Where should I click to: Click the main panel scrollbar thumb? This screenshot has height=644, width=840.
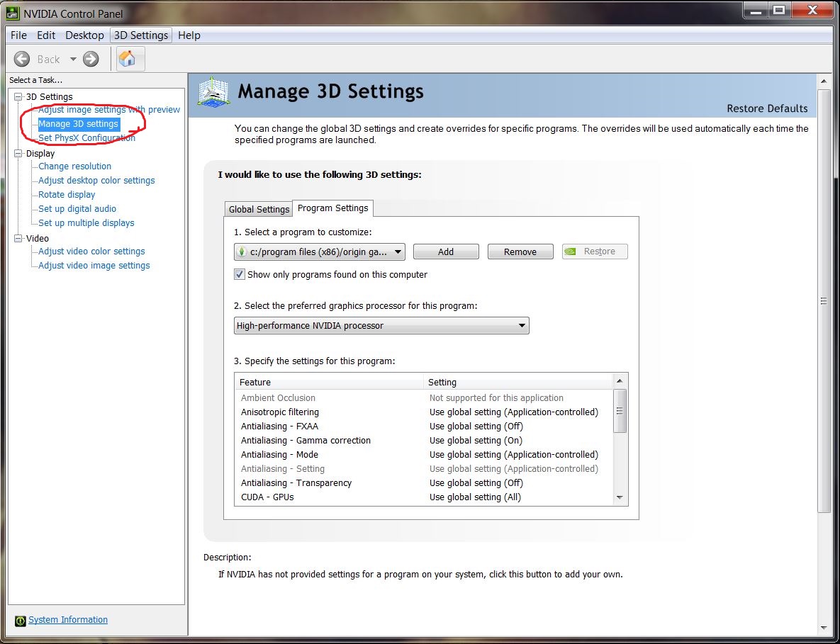tap(824, 301)
